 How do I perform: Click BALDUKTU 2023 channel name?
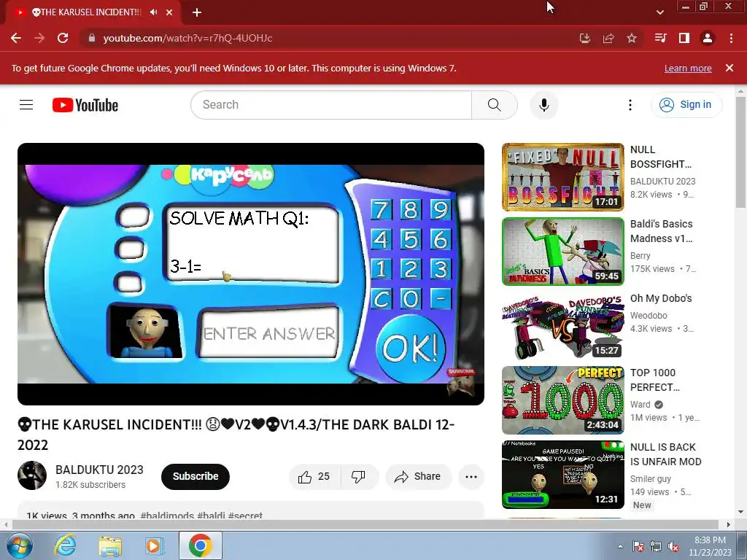click(x=99, y=470)
